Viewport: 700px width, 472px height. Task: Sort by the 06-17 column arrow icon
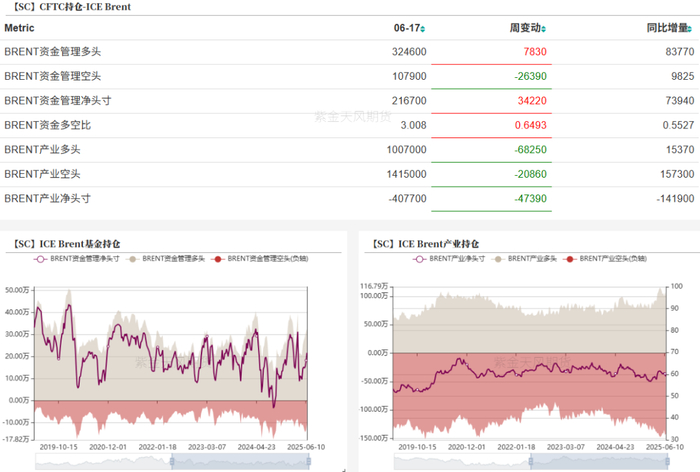click(x=422, y=29)
